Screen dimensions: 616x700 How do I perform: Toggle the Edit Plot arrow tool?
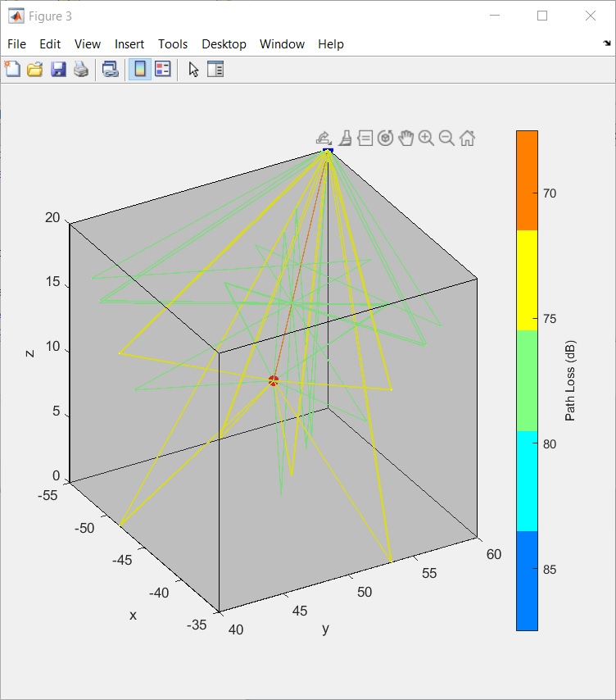coord(193,70)
